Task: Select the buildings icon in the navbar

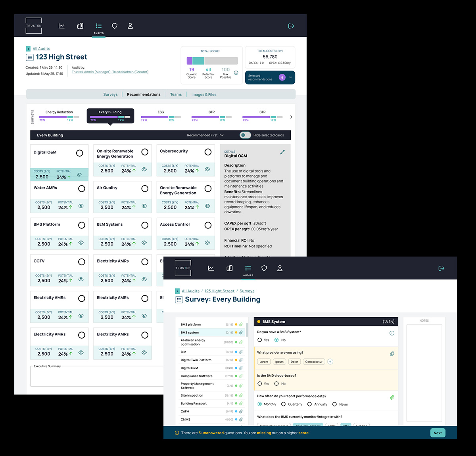Action: coord(80,25)
